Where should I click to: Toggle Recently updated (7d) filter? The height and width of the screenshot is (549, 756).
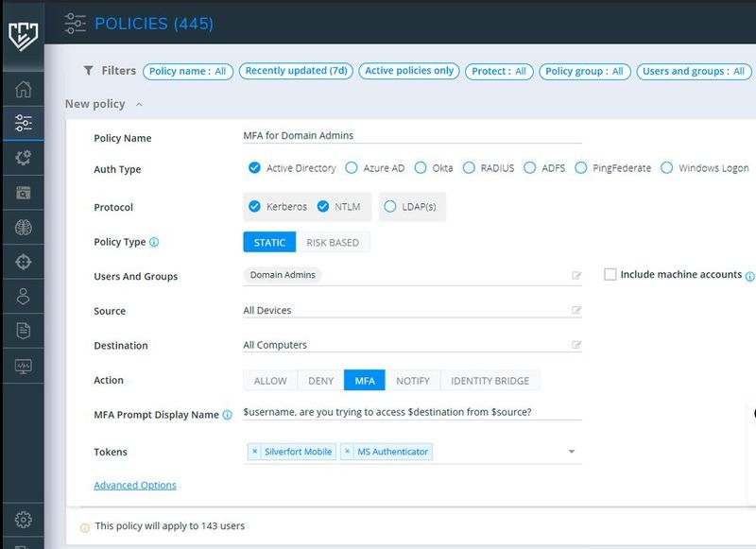pos(296,71)
